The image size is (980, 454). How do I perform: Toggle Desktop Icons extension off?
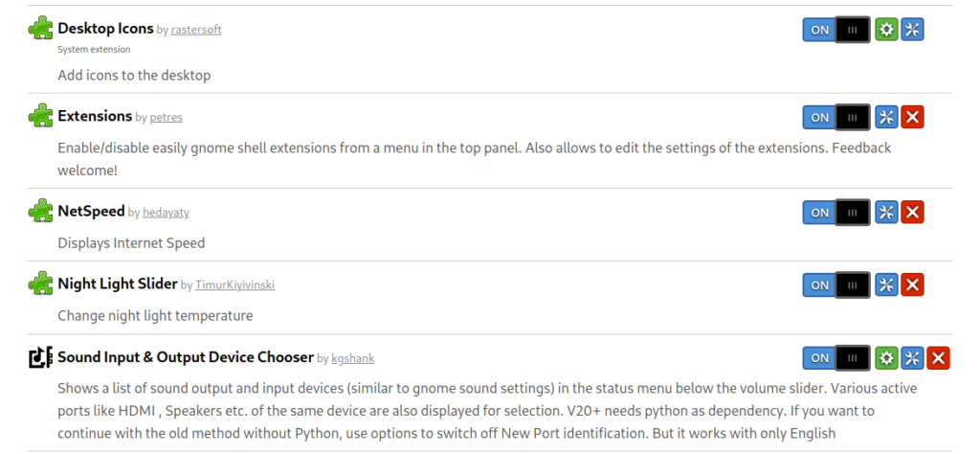point(836,30)
